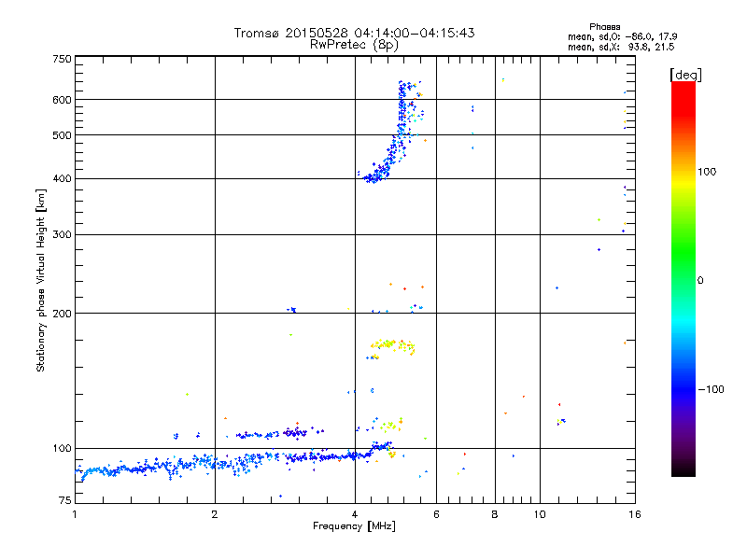Click the phase color scale bar
This screenshot has width=747, height=560.
pos(684,278)
